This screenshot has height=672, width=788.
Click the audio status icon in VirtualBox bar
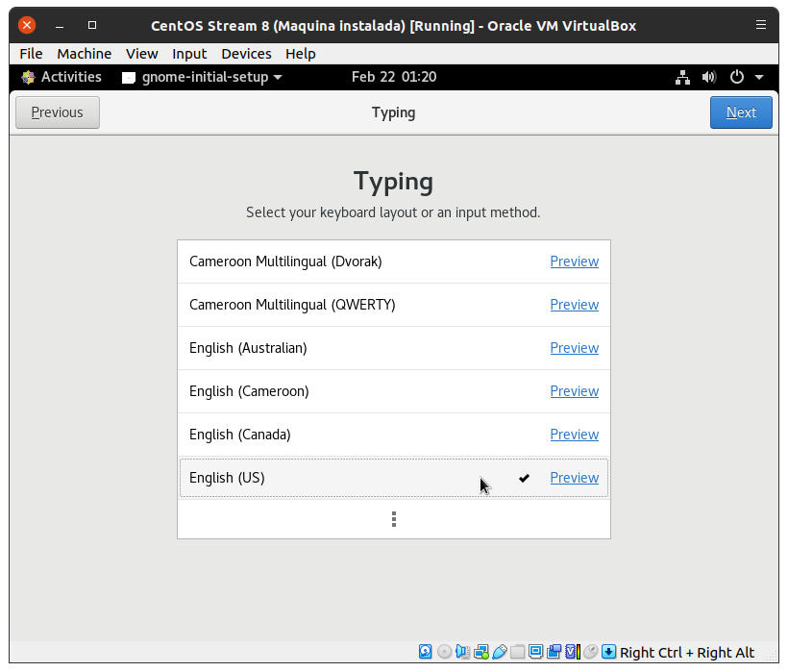pyautogui.click(x=462, y=652)
